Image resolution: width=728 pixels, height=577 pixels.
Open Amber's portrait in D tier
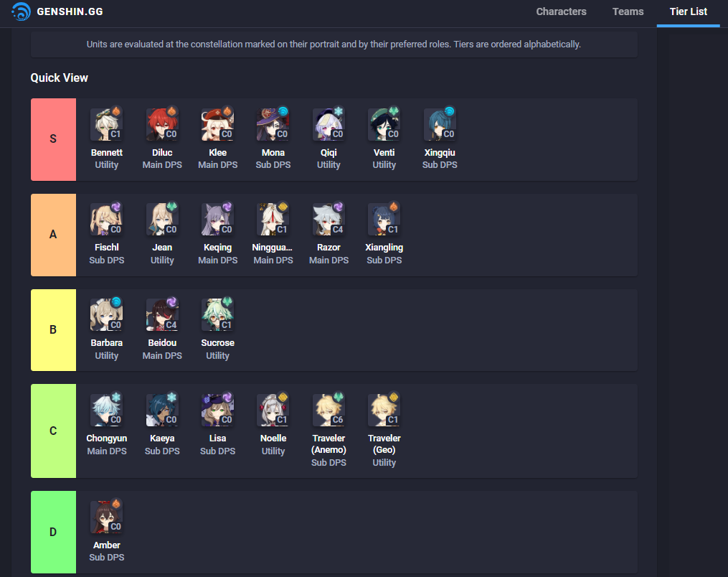106,517
